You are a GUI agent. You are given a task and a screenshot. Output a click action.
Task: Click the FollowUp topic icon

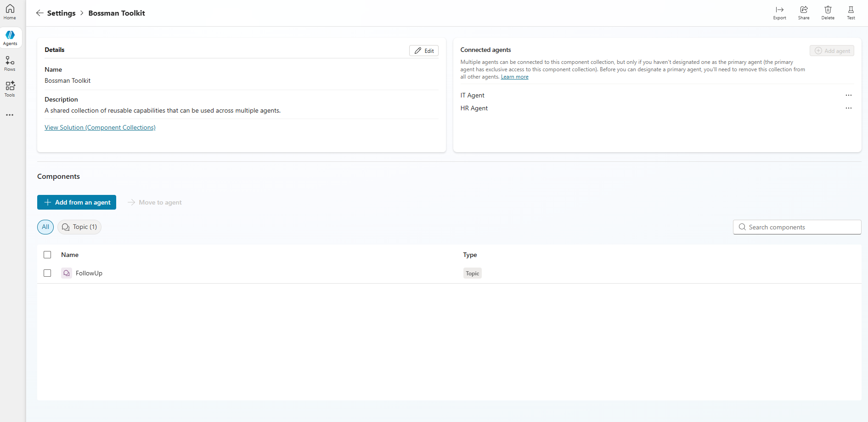pyautogui.click(x=67, y=273)
